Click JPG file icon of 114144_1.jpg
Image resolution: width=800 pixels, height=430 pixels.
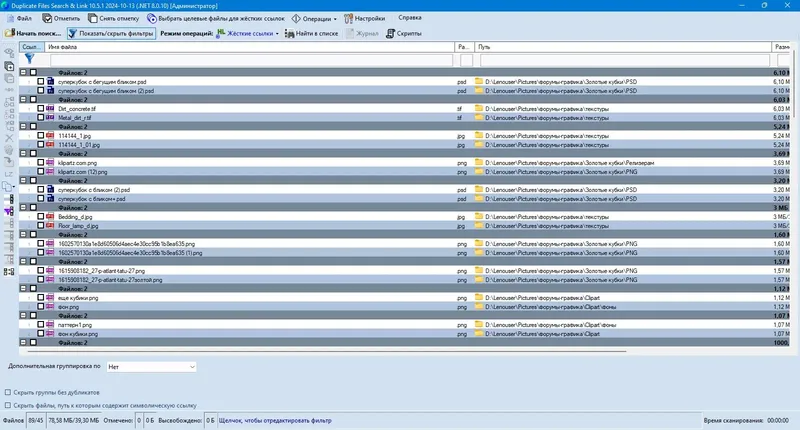pyautogui.click(x=50, y=136)
